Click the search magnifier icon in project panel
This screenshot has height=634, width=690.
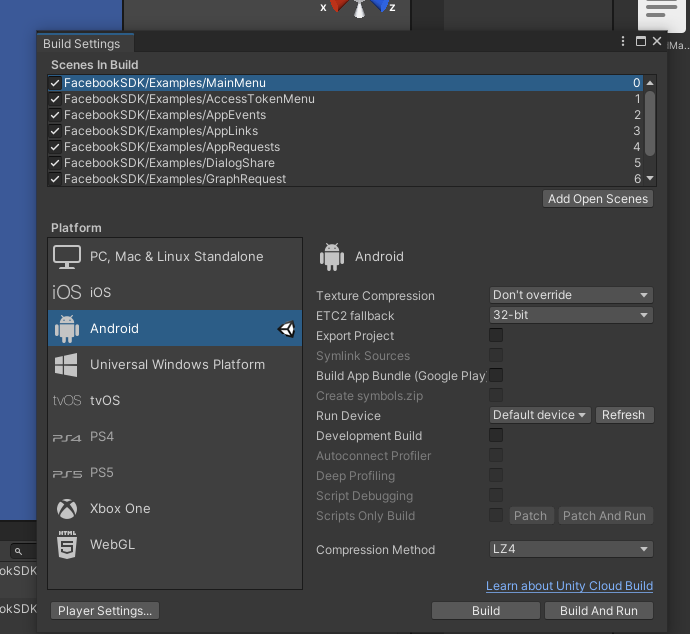point(18,551)
